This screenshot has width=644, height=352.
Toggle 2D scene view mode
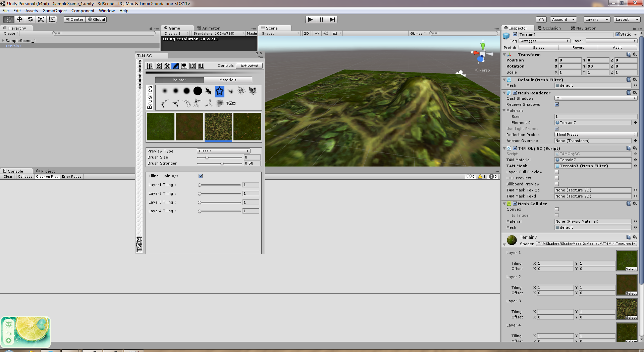click(x=306, y=33)
